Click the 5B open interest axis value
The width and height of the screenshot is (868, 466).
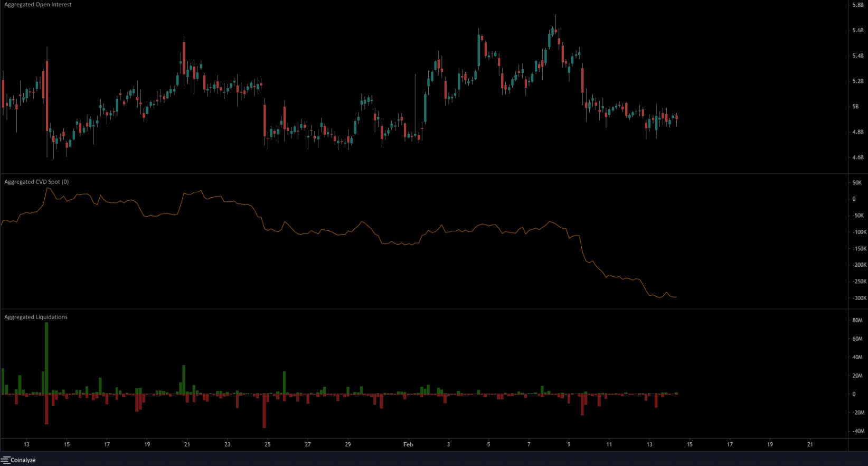tap(855, 107)
